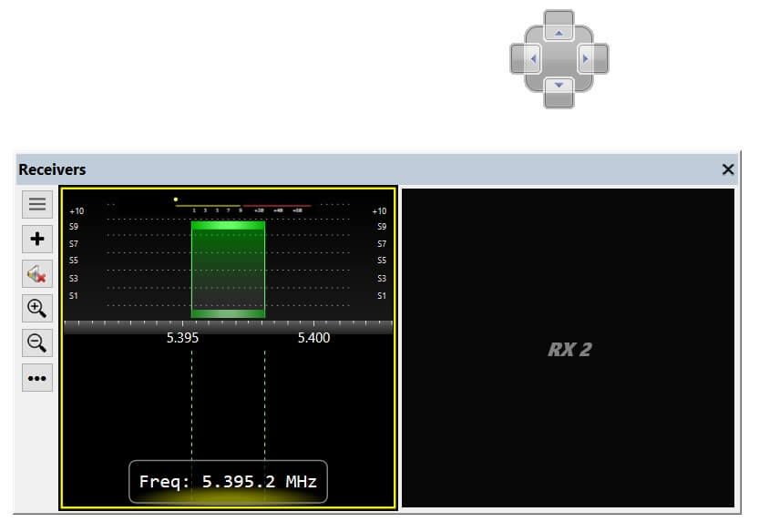759x532 pixels.
Task: Add a new receiver with plus icon
Action: [x=37, y=239]
